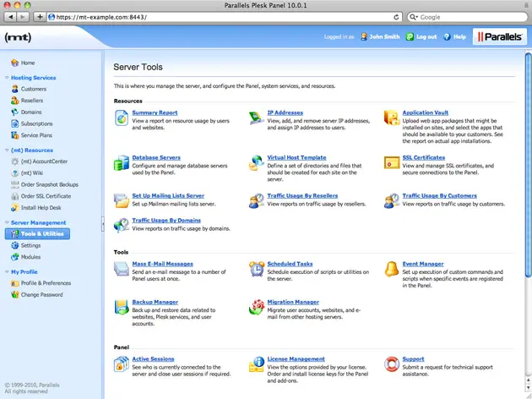532x399 pixels.
Task: Click the John Smith user link
Action: tap(384, 36)
